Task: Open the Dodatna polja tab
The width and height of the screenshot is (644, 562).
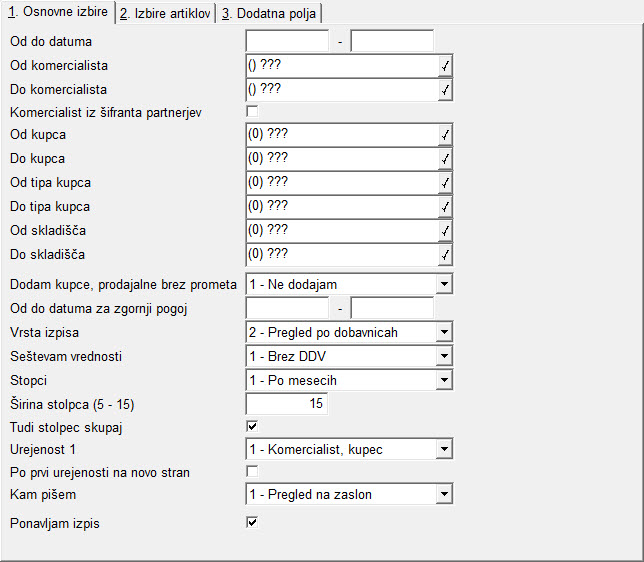Action: (x=269, y=14)
